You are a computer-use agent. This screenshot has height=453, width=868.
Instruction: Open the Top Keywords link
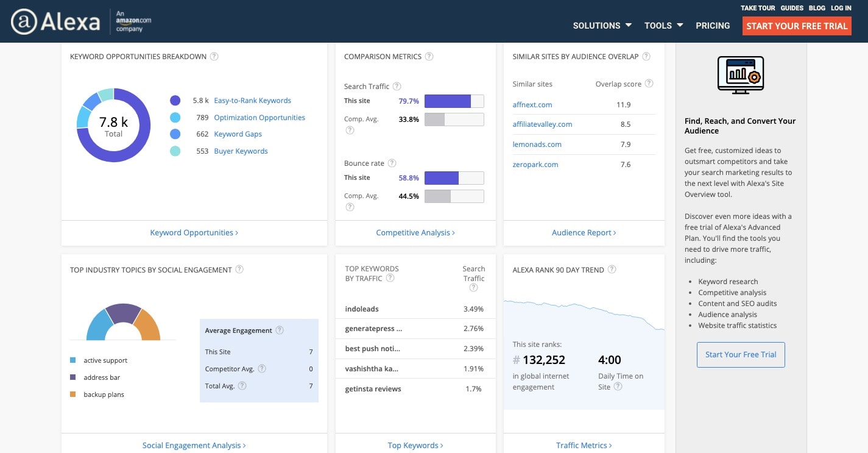415,445
